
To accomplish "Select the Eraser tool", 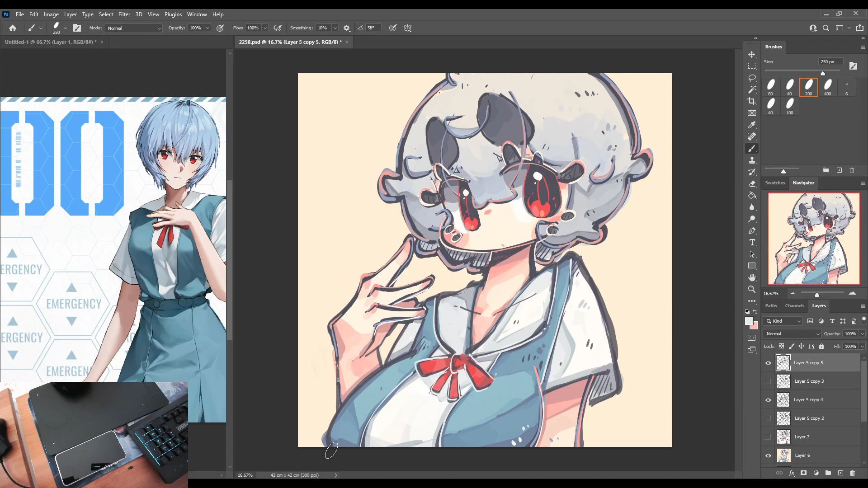I will (752, 183).
